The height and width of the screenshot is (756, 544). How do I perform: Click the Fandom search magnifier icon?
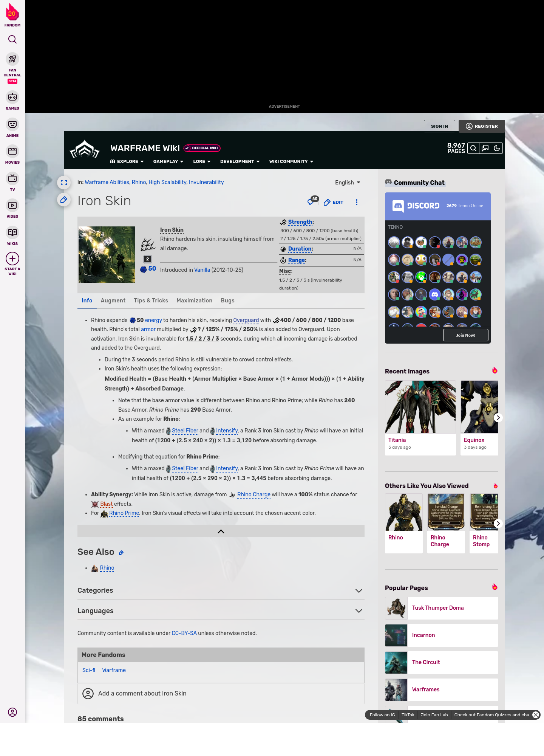coord(12,39)
